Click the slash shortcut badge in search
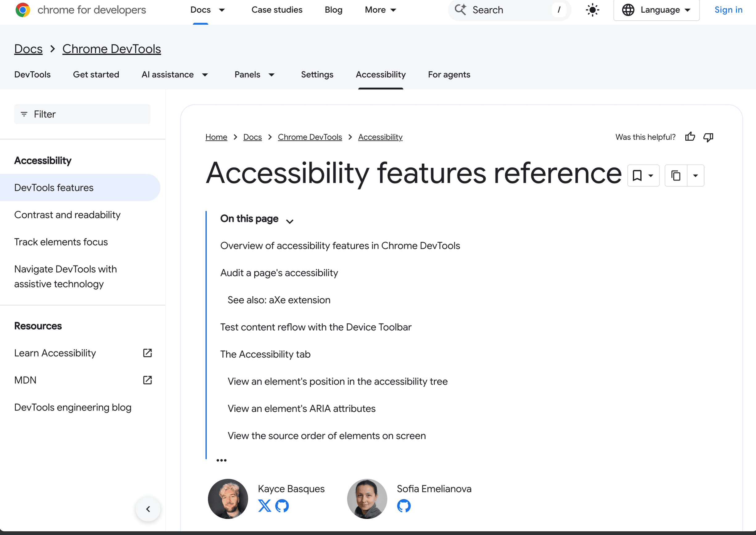 [559, 10]
